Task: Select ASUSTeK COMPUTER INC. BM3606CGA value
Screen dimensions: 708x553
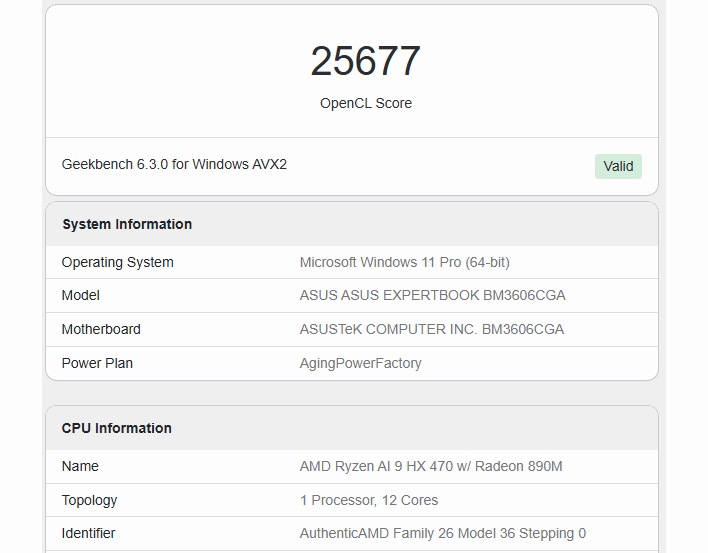Action: pos(432,330)
